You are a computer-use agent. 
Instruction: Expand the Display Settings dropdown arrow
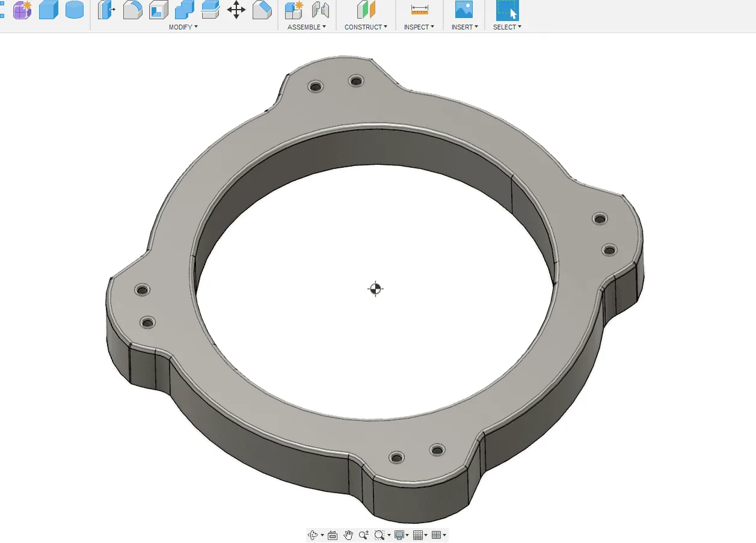[408, 535]
